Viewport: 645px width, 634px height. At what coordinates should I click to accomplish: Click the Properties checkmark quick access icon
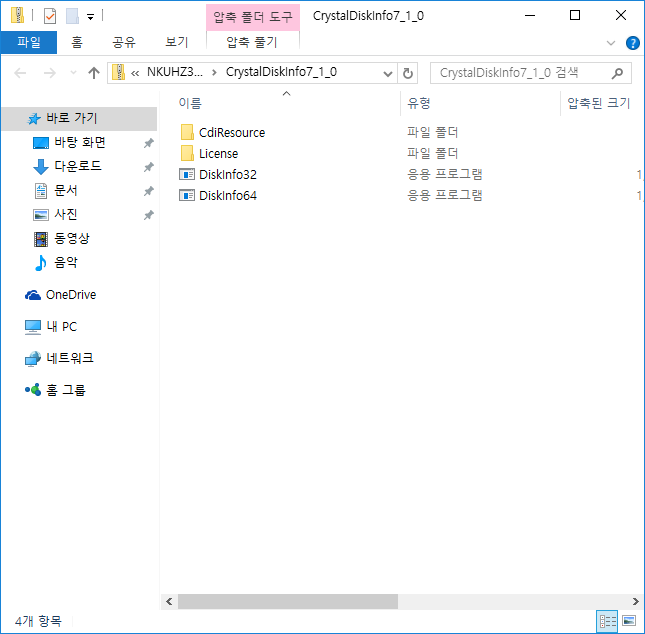click(x=50, y=16)
